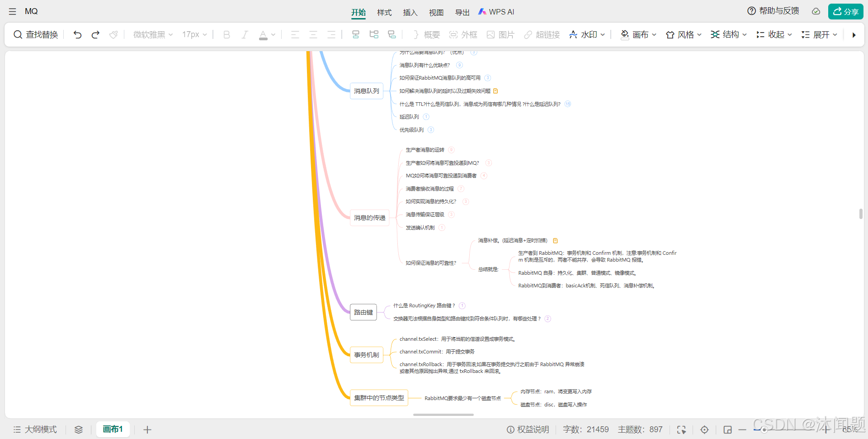This screenshot has height=439, width=868.
Task: Open the expand (展开) dropdown
Action: (819, 34)
